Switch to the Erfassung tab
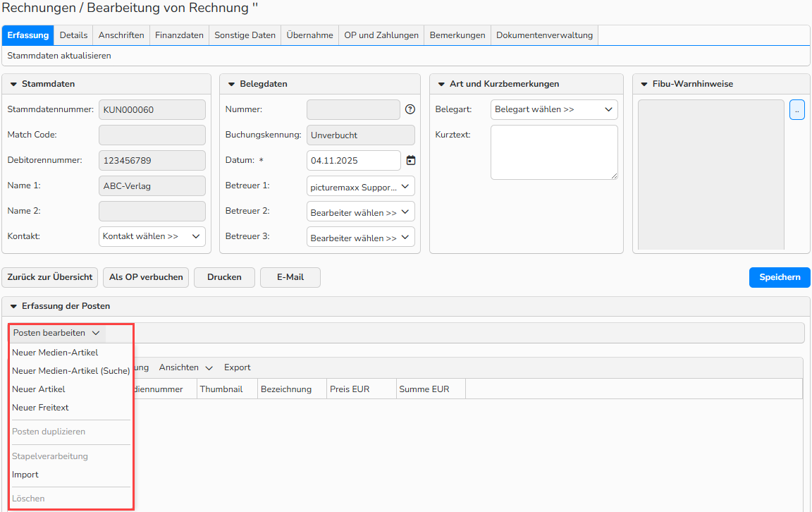The image size is (812, 512). (28, 35)
